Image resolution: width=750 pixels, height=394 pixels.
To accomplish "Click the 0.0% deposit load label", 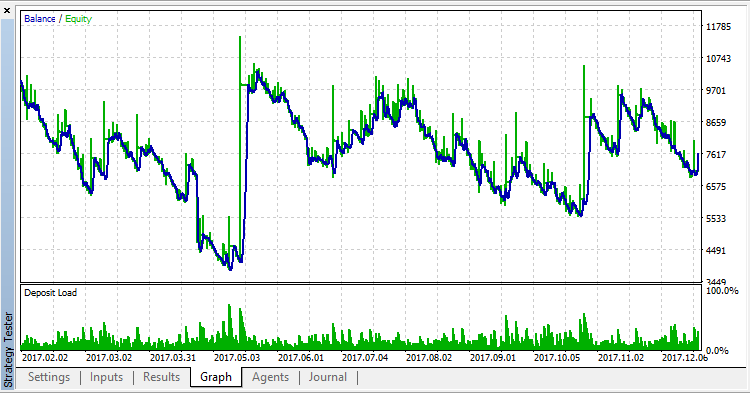I will [x=717, y=350].
